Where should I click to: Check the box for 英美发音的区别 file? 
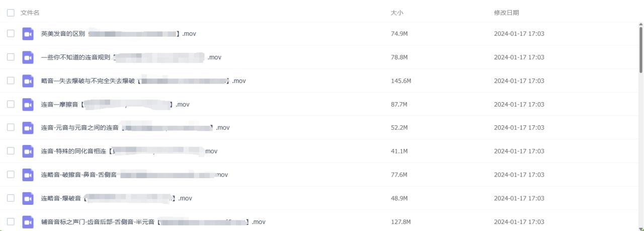pos(11,33)
